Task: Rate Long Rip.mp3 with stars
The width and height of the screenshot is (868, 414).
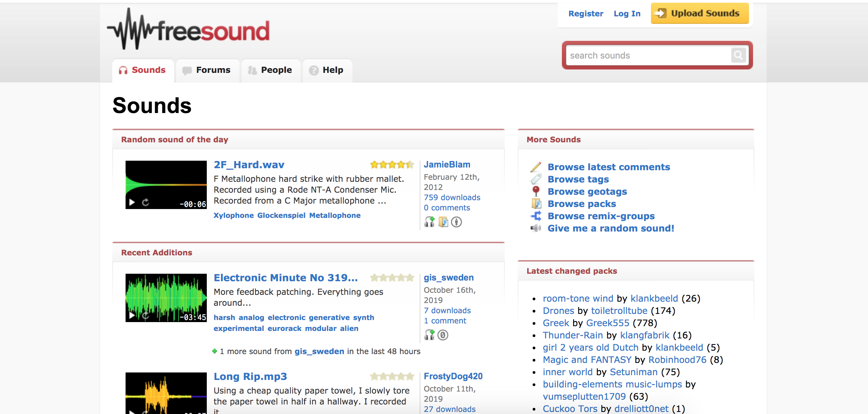Action: click(x=392, y=377)
